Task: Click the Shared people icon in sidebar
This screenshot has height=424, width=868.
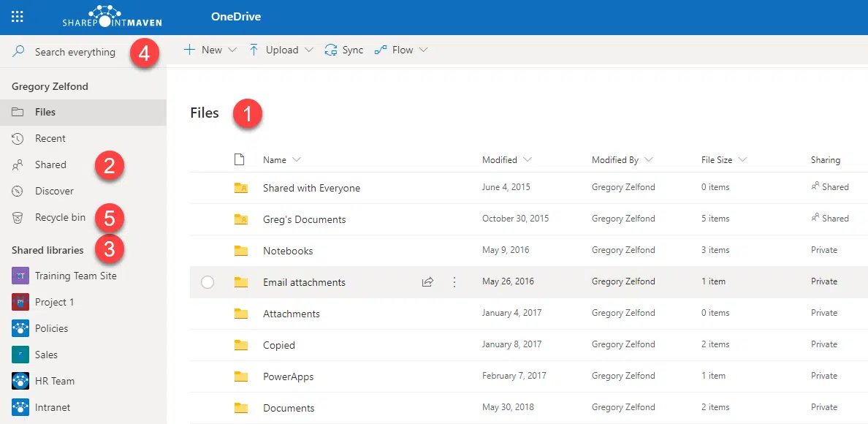Action: click(x=18, y=165)
